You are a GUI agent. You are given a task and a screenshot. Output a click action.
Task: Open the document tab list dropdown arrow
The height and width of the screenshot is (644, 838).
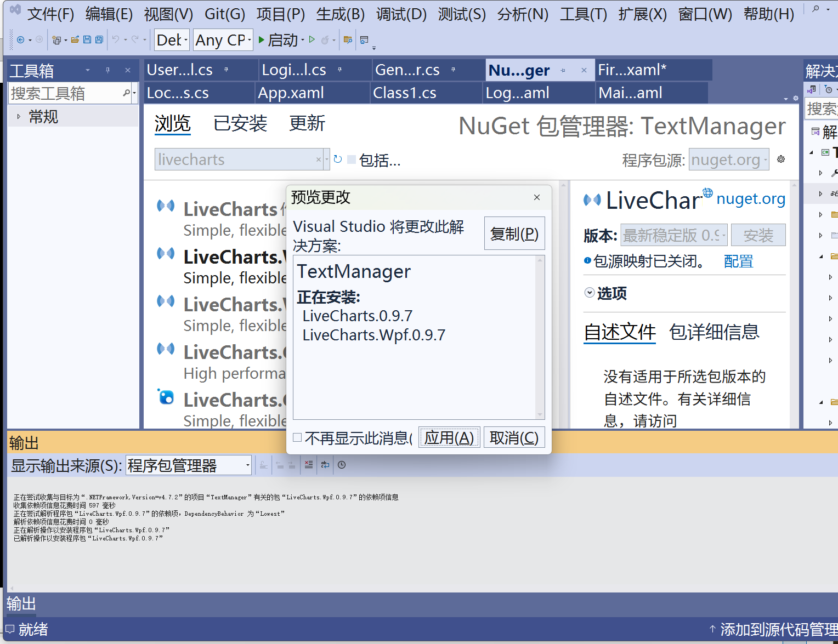pyautogui.click(x=786, y=99)
